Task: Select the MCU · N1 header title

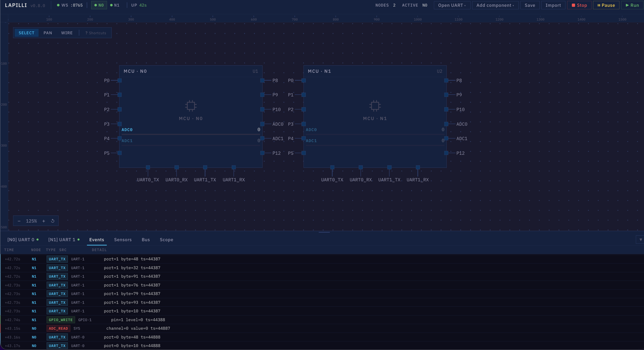Action: 319,71
